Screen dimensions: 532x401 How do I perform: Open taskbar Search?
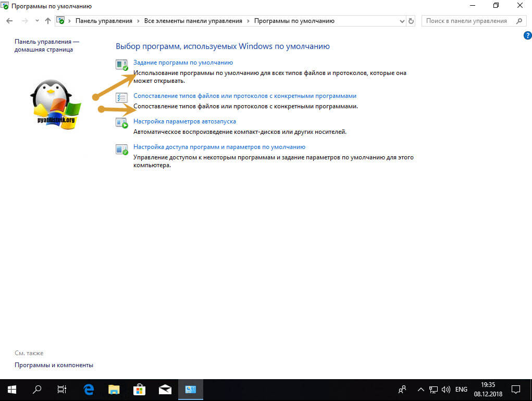coord(36,390)
